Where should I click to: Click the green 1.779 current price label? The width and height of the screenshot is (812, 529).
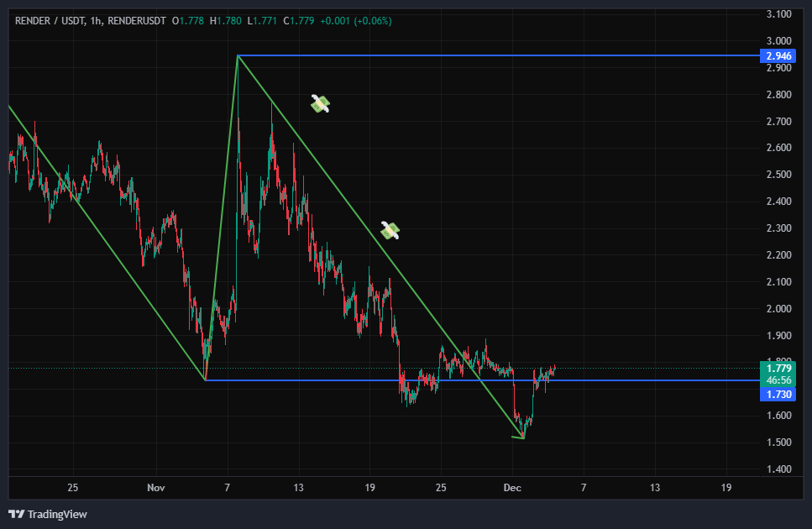point(775,368)
